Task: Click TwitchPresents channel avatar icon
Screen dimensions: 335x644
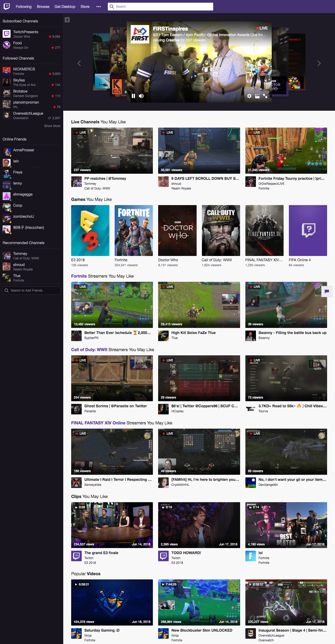Action: [7, 34]
